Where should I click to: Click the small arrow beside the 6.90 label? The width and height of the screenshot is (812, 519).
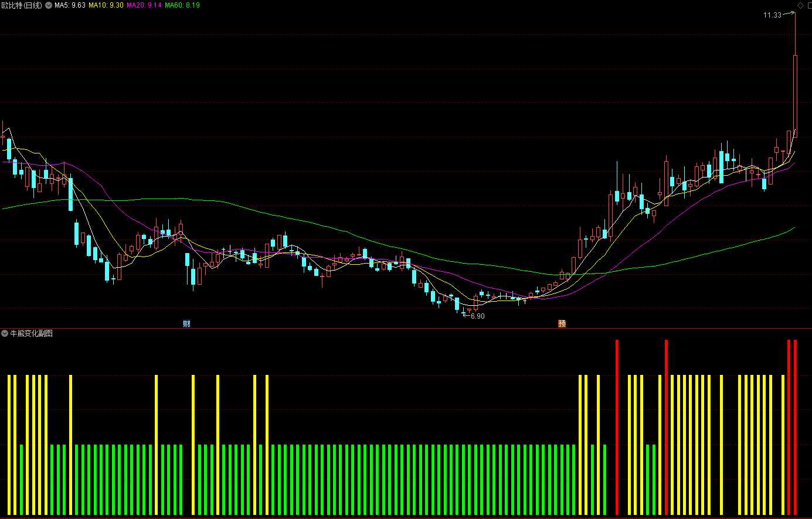[466, 315]
